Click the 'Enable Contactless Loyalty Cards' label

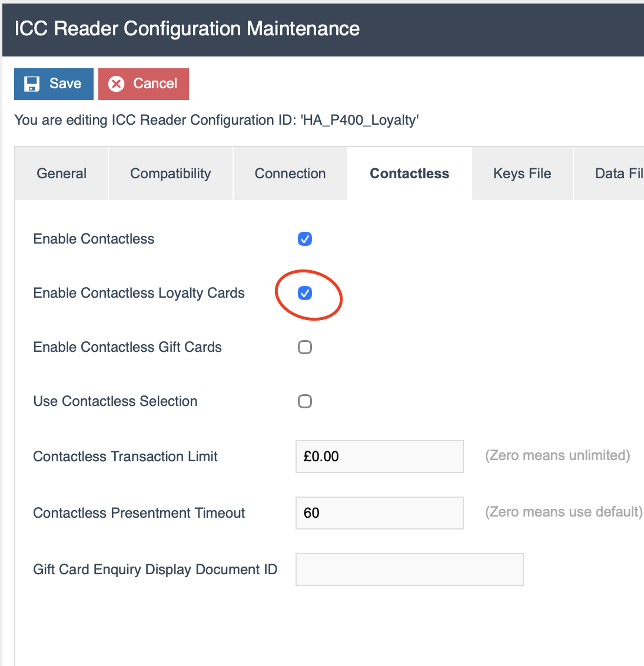pyautogui.click(x=139, y=293)
